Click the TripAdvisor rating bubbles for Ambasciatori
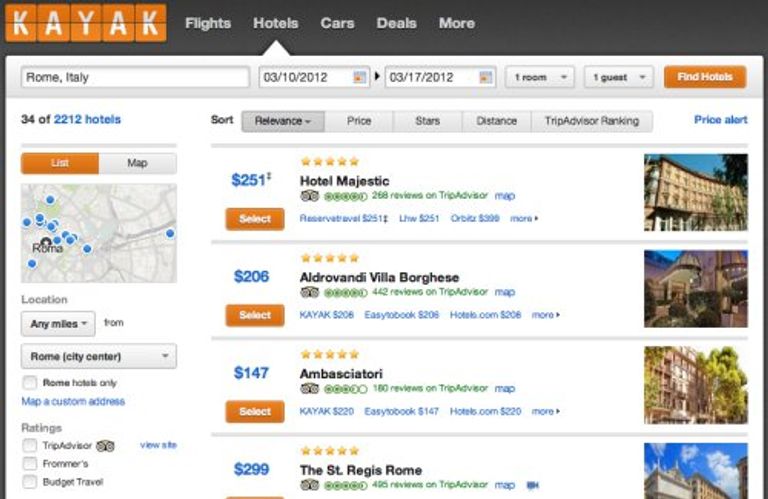 (345, 389)
